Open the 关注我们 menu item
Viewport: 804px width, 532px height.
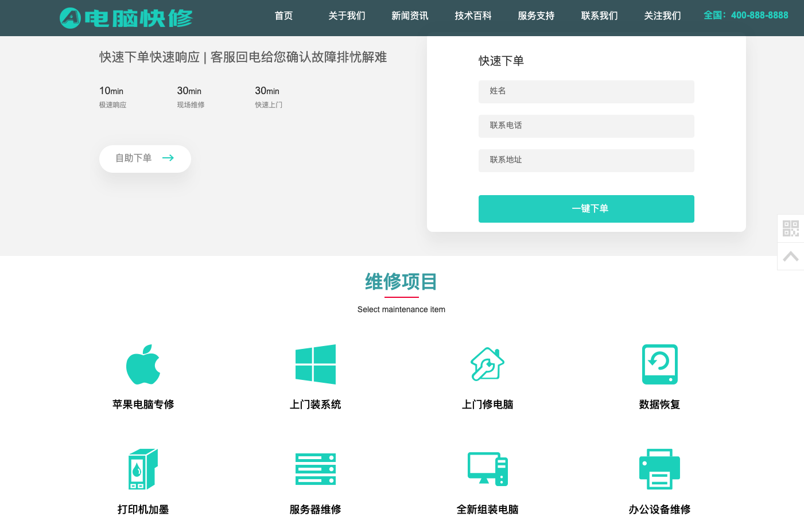(x=663, y=15)
